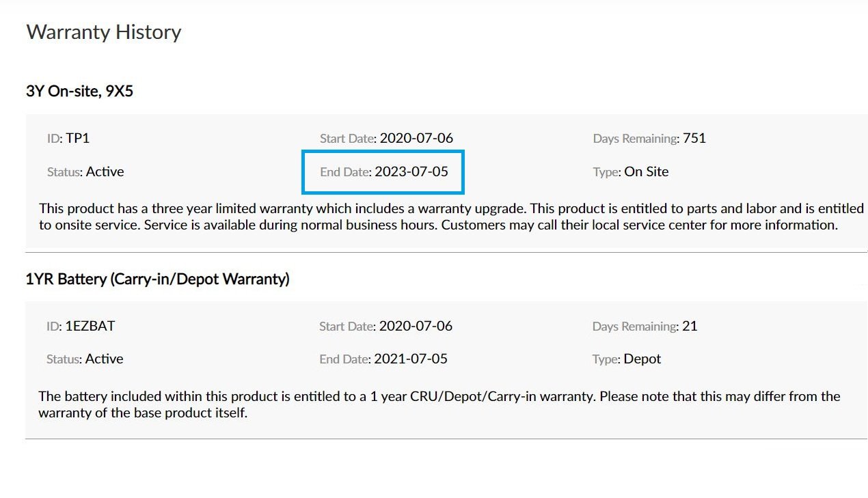Screen dimensions: 868x498
Task: Click Start Date in battery warranty section
Action: pyautogui.click(x=386, y=326)
